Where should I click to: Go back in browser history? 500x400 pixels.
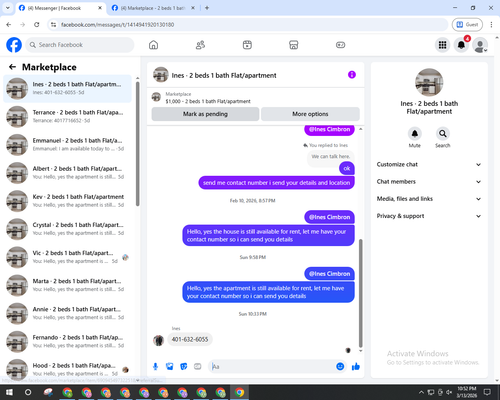click(x=9, y=24)
